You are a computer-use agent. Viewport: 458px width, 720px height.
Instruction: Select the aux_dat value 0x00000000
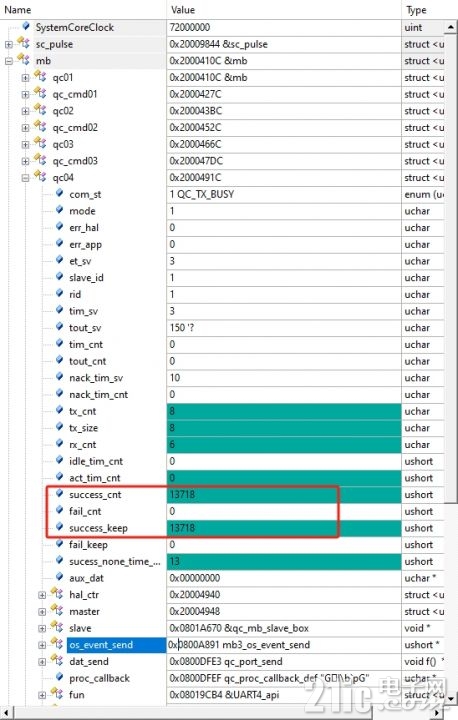tap(284, 578)
